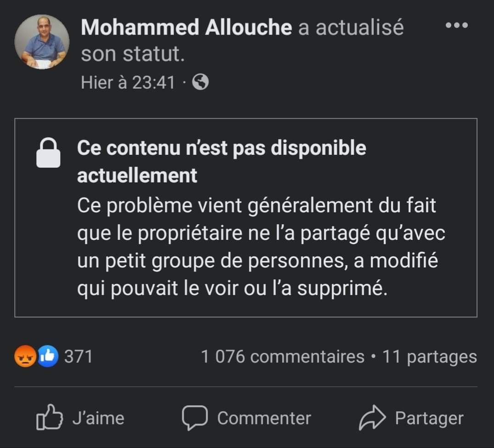This screenshot has height=448, width=494.
Task: Click the speech bubble comment icon
Action: click(195, 417)
